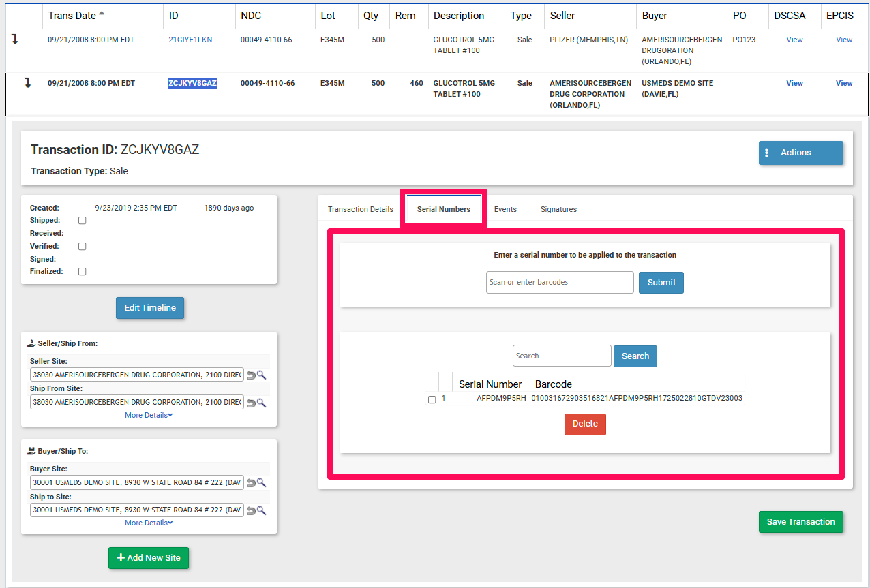
Task: Tick the Shipped checkbox
Action: click(x=82, y=221)
